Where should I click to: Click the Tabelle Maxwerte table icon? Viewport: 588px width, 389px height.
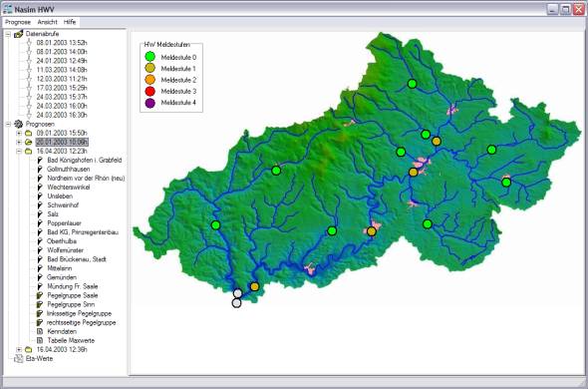tap(40, 340)
